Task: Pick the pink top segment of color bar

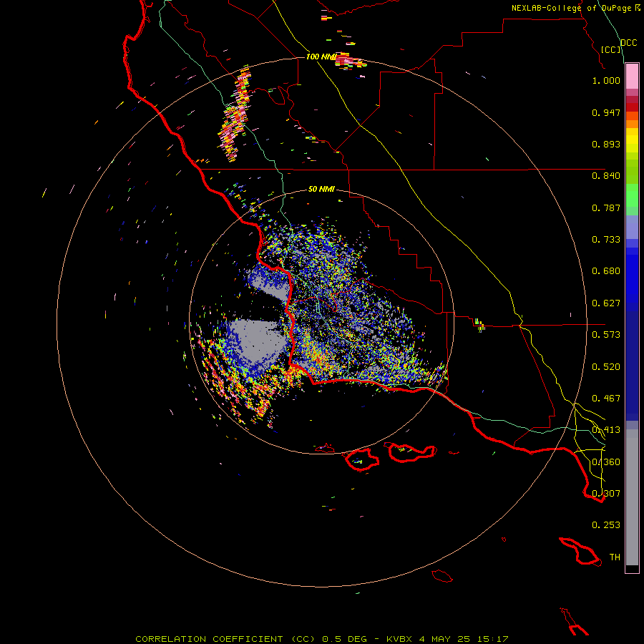Action: tap(632, 77)
